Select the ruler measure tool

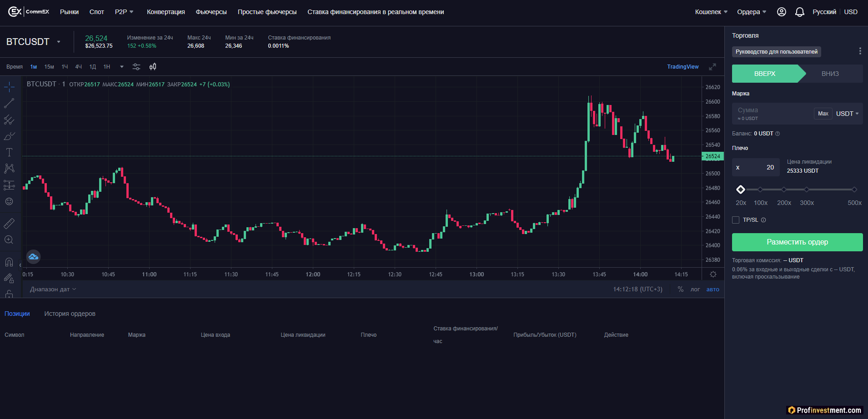(9, 224)
